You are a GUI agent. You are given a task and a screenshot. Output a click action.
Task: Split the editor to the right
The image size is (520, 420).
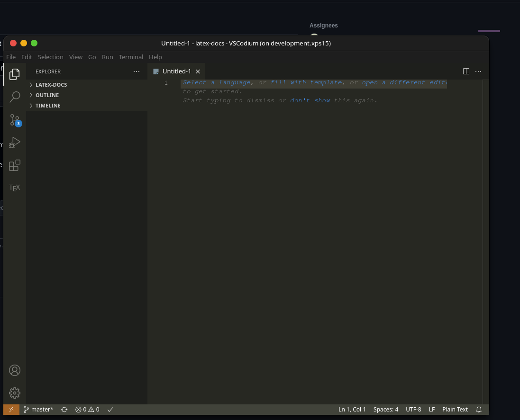466,71
